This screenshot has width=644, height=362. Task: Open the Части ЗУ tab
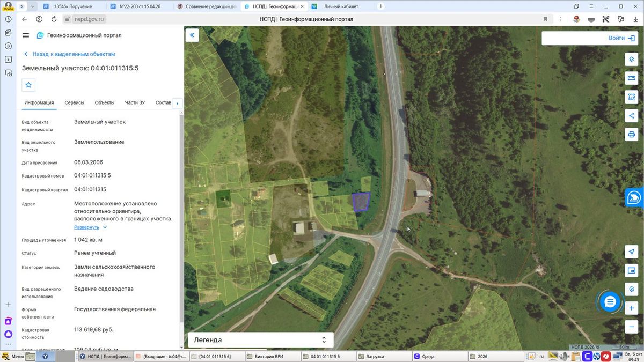[x=135, y=102]
